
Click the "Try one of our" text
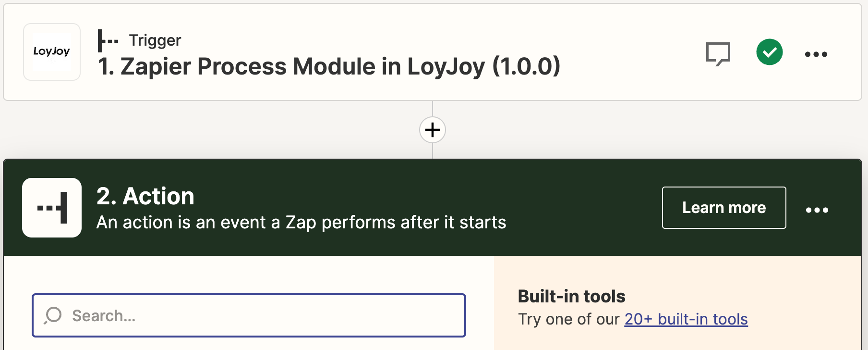coord(569,319)
